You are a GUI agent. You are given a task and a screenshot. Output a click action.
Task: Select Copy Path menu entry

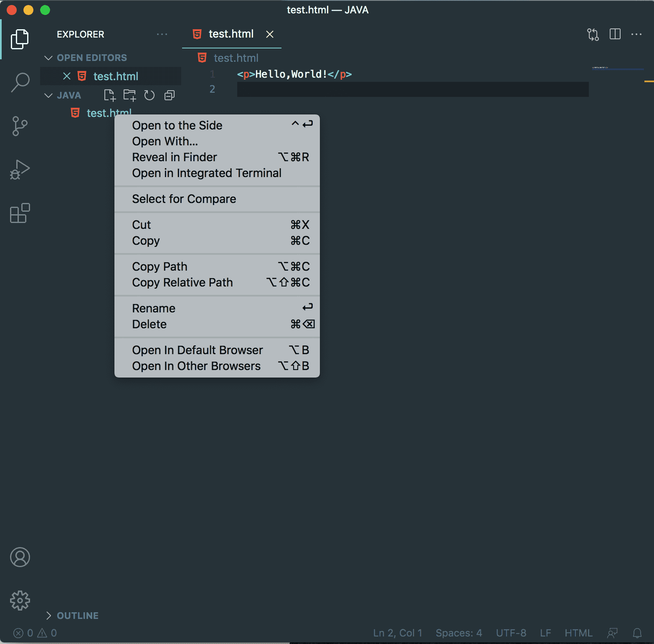(217, 266)
